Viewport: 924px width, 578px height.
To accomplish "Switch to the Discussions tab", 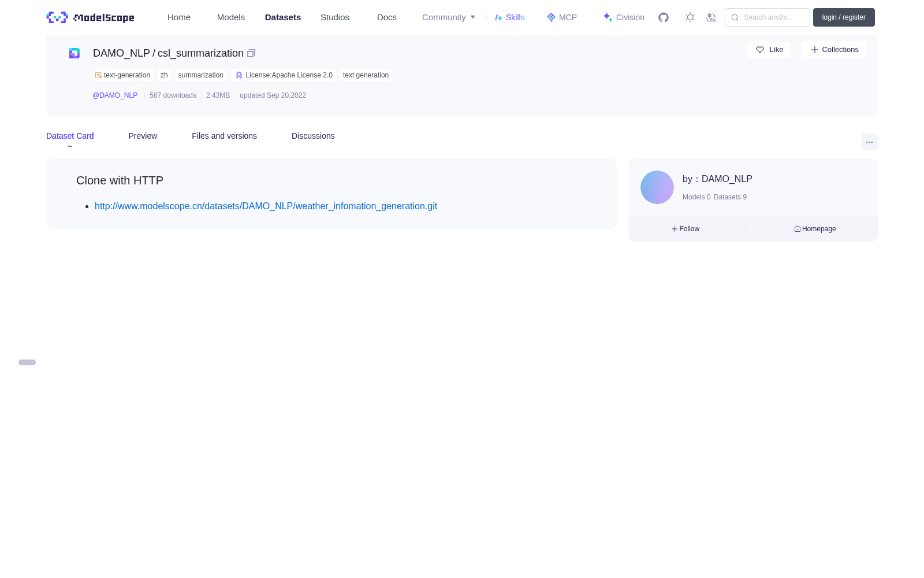I will 313,136.
